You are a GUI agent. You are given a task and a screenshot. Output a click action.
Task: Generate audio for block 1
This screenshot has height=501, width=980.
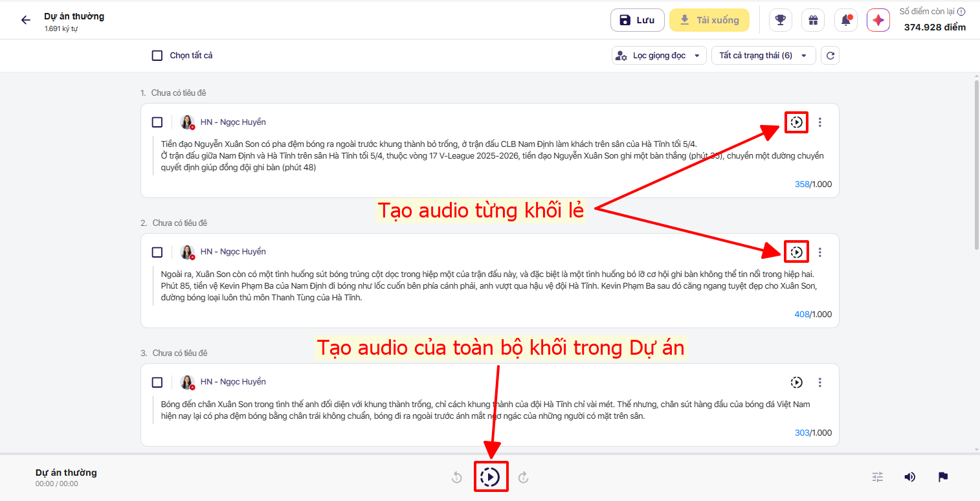click(x=796, y=122)
